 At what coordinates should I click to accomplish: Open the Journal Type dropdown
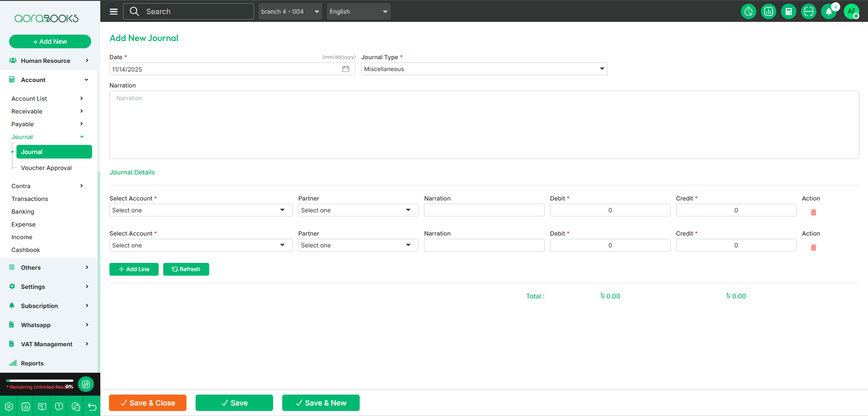pyautogui.click(x=484, y=69)
